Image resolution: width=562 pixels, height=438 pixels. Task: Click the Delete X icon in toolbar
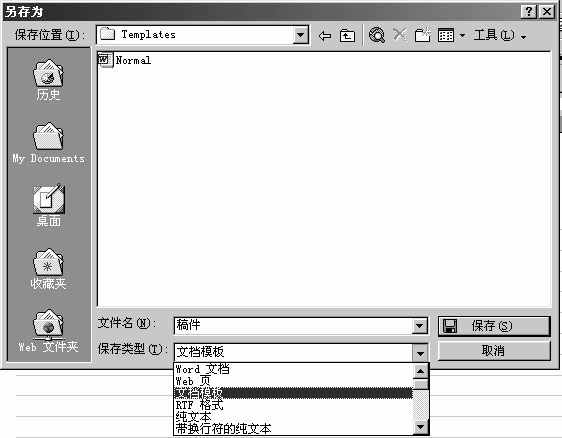click(x=400, y=35)
